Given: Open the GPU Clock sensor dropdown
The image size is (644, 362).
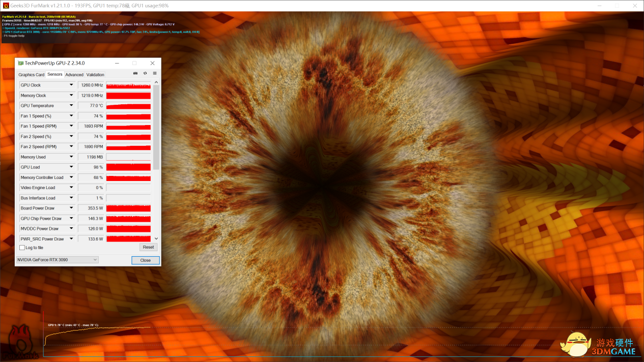Looking at the screenshot, I should [x=71, y=85].
